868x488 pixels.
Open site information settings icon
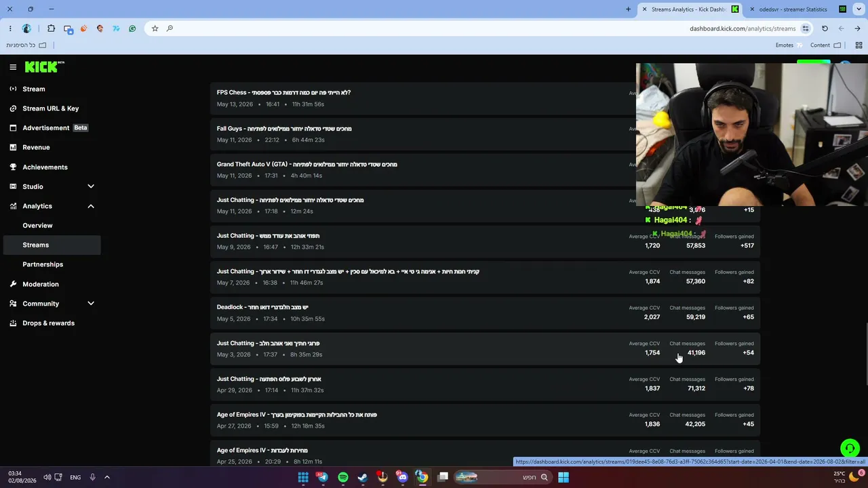pyautogui.click(x=806, y=28)
